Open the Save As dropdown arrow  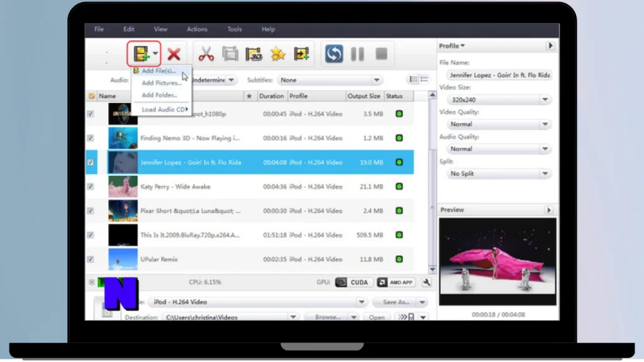pyautogui.click(x=422, y=302)
